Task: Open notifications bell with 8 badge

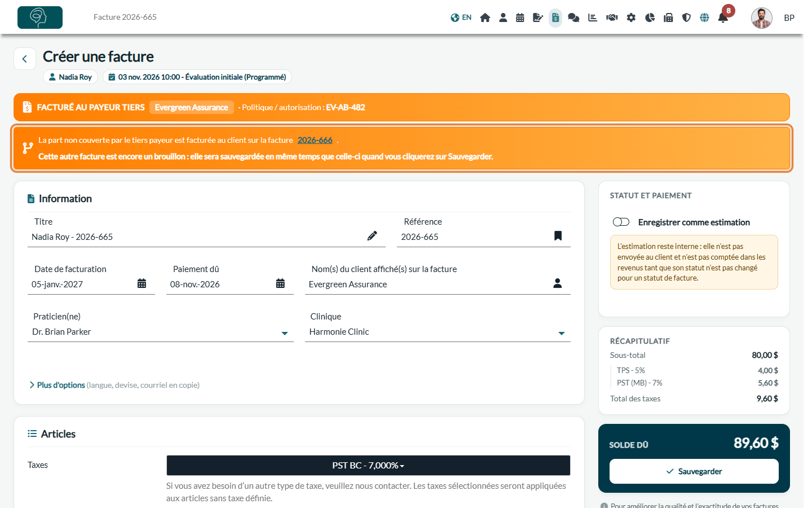Action: point(723,17)
